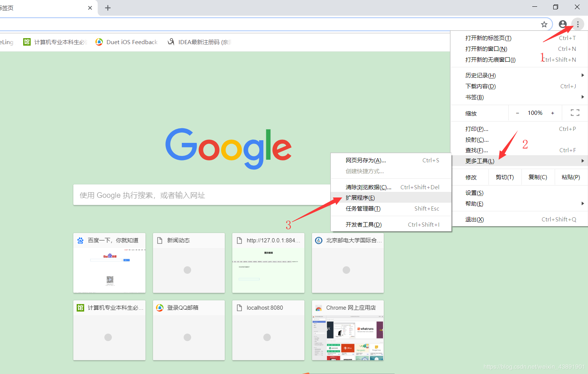588x374 pixels.
Task: Open the 计算机专业本科生必 bookmark in the bar
Action: pos(55,42)
